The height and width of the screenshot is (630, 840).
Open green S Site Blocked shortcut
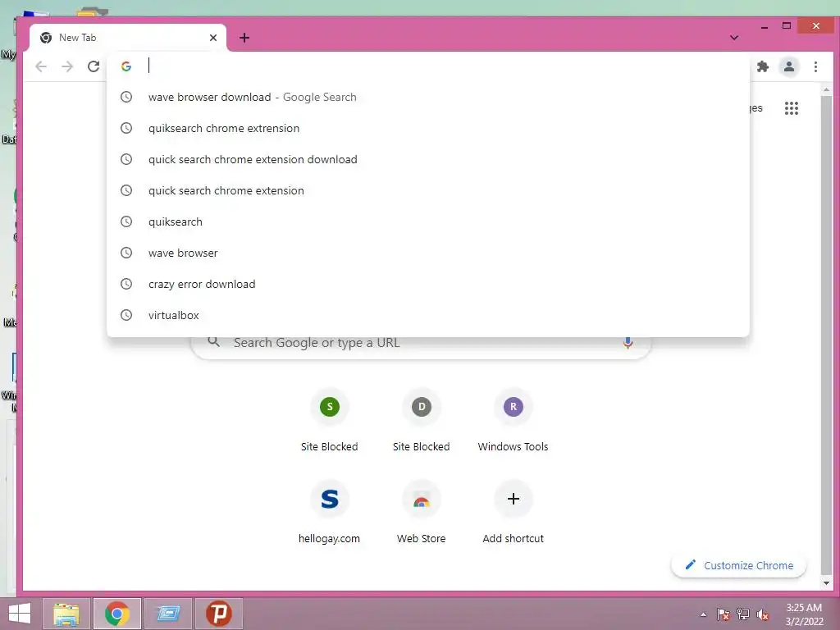click(x=329, y=421)
